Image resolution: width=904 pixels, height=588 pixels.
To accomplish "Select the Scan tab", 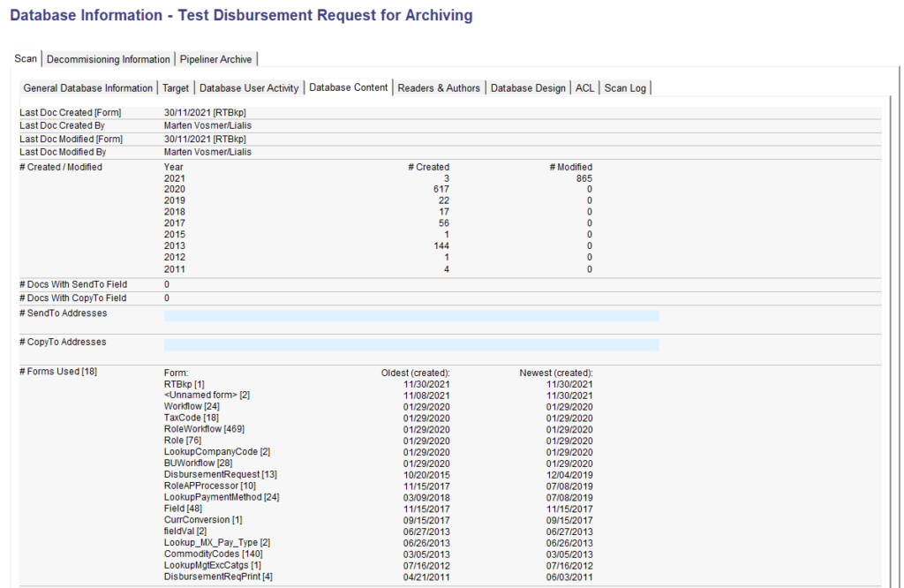I will click(25, 58).
